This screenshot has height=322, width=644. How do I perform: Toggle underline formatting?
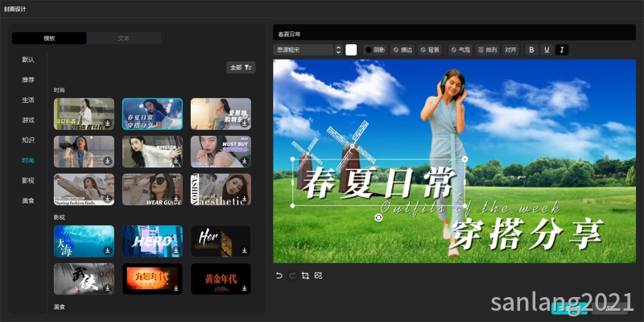point(547,50)
